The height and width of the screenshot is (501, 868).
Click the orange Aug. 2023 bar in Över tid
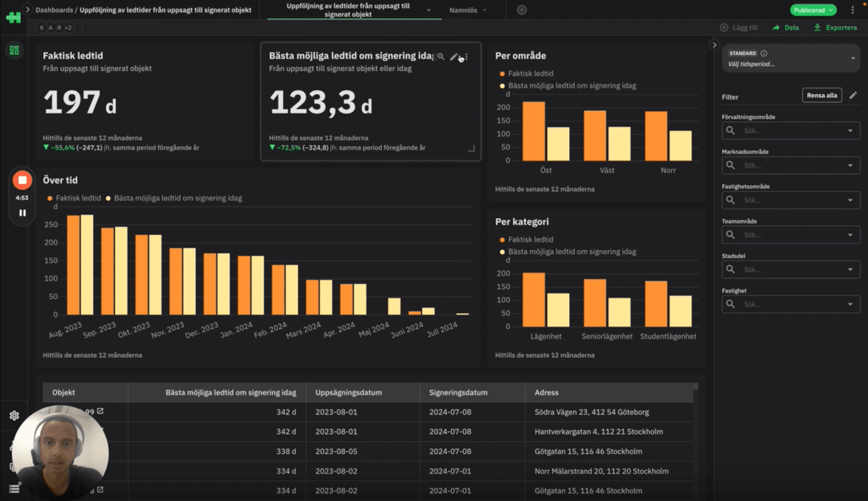(x=73, y=265)
